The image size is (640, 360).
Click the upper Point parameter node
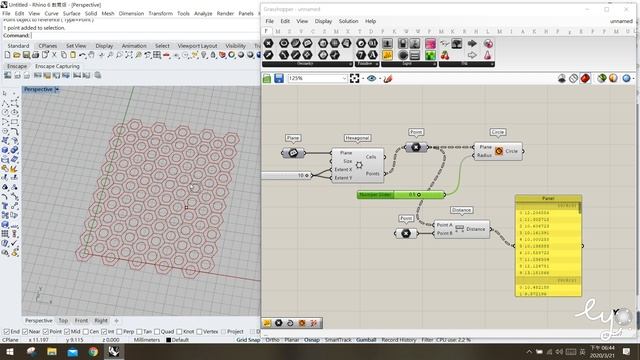coord(416,147)
